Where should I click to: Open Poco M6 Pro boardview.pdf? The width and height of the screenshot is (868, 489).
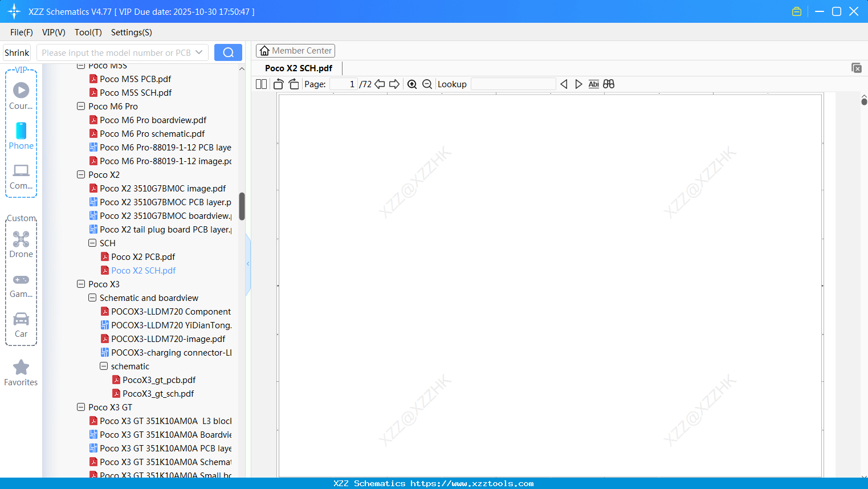[x=153, y=120]
